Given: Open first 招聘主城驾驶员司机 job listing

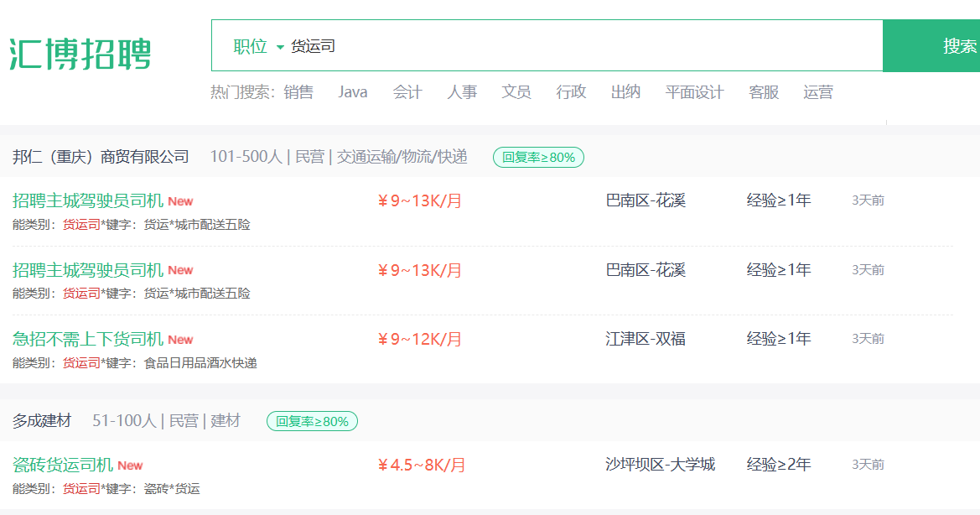Looking at the screenshot, I should pos(87,200).
